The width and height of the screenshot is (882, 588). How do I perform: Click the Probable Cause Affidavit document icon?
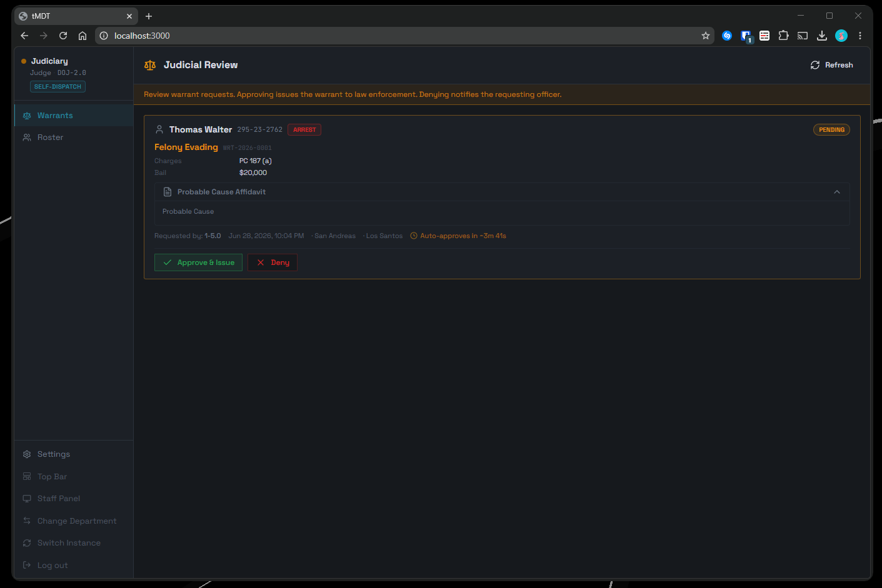(x=168, y=192)
